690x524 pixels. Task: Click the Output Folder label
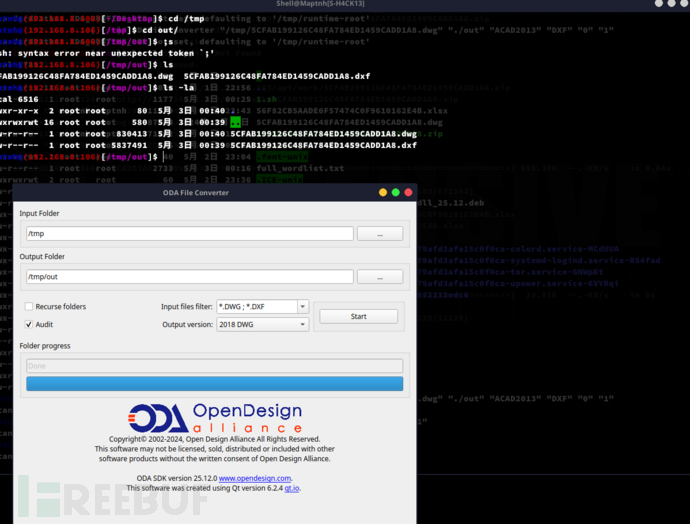42,257
